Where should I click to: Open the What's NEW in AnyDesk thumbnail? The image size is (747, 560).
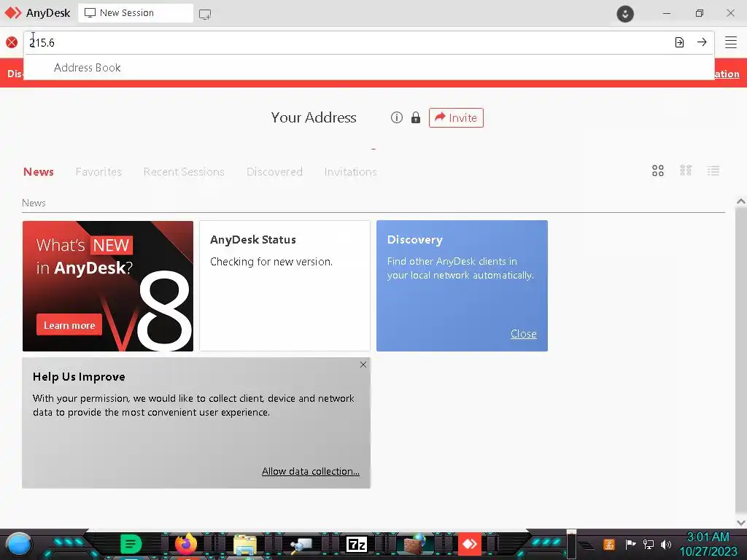point(108,286)
